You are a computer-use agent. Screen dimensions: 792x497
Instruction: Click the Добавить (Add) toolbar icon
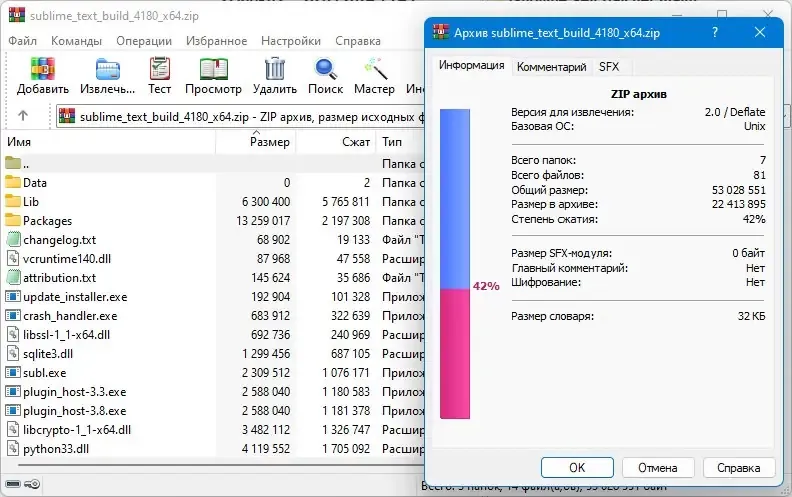click(x=42, y=69)
